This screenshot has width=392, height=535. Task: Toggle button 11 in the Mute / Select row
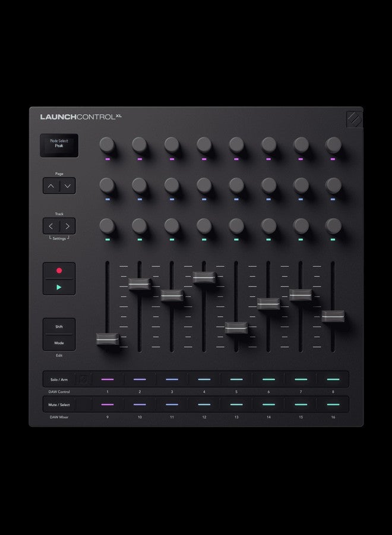click(172, 405)
